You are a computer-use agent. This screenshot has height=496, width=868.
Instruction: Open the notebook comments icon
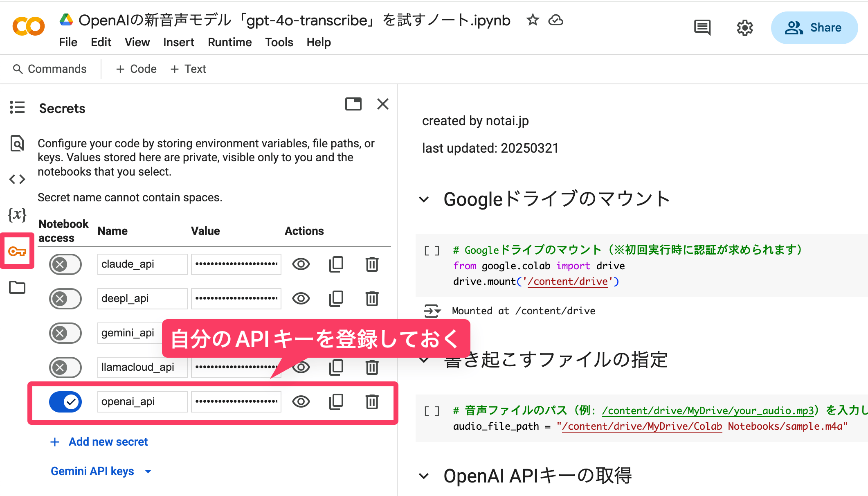[x=702, y=28]
